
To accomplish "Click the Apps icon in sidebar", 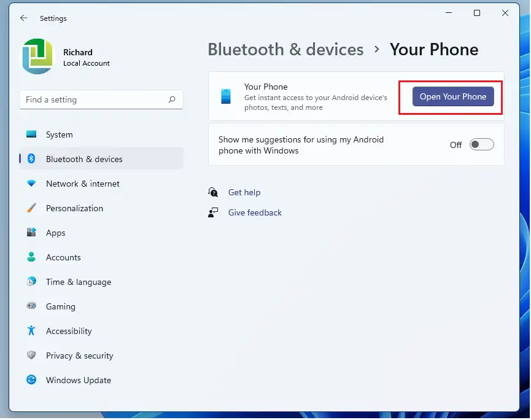I will [31, 232].
